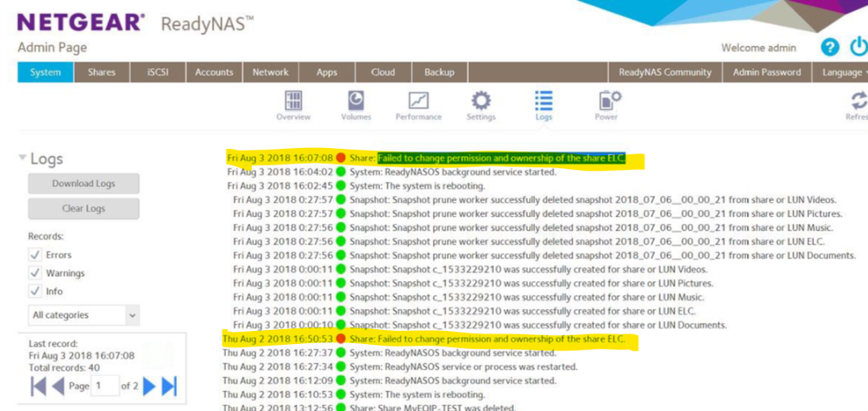Click the 'Share MyFOIP-TEST was deleted' log entry
Viewport: 868px width, 411px height.
[433, 408]
